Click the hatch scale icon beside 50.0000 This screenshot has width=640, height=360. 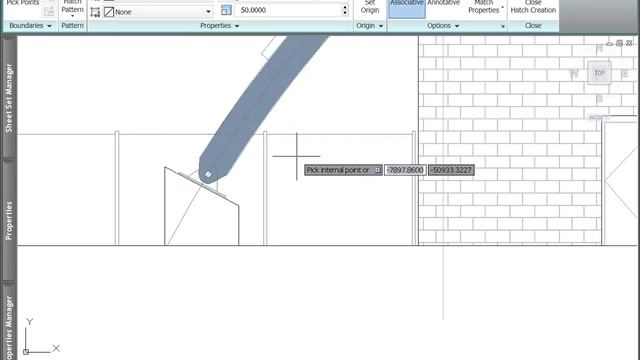pos(226,10)
